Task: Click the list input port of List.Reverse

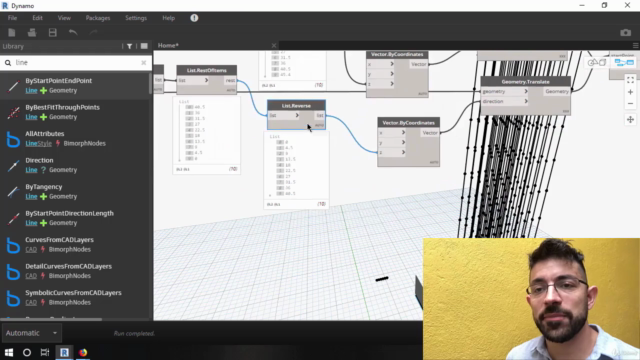Action: [284, 116]
